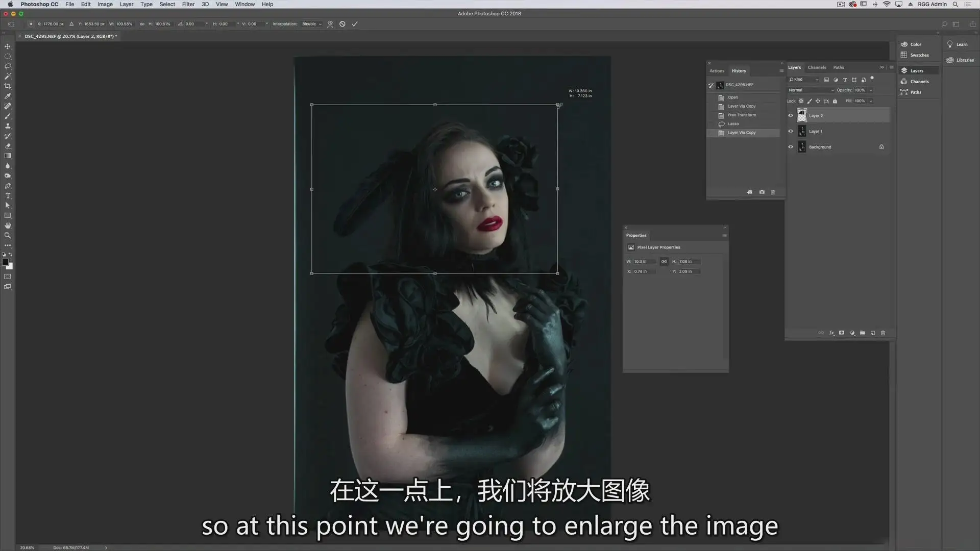This screenshot has height=551, width=980.
Task: Open the Libraries panel button
Action: coord(960,60)
